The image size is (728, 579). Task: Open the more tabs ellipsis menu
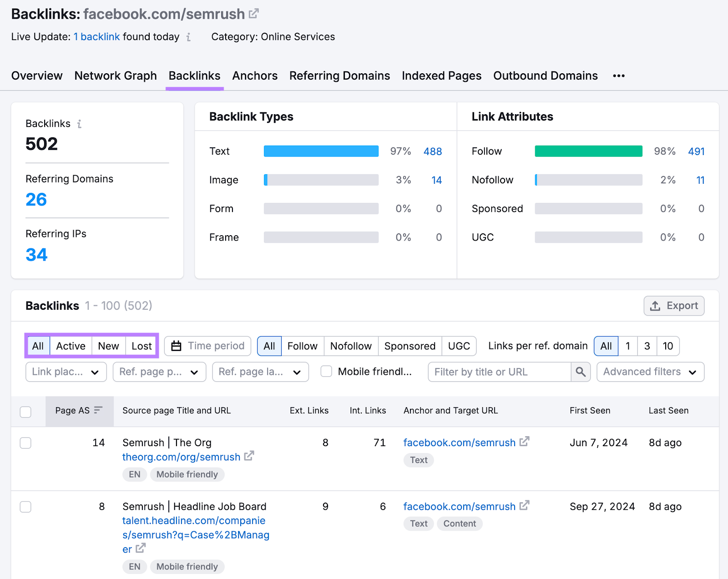click(618, 76)
